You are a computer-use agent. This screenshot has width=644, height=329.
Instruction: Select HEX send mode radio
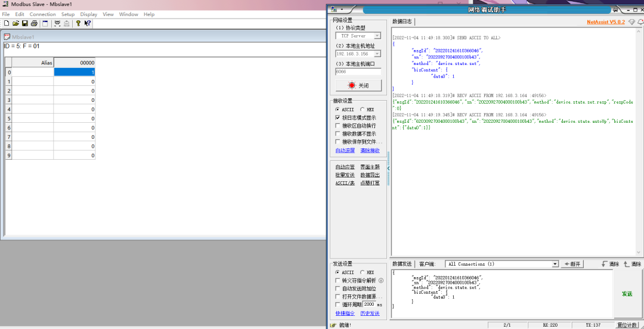pos(363,272)
